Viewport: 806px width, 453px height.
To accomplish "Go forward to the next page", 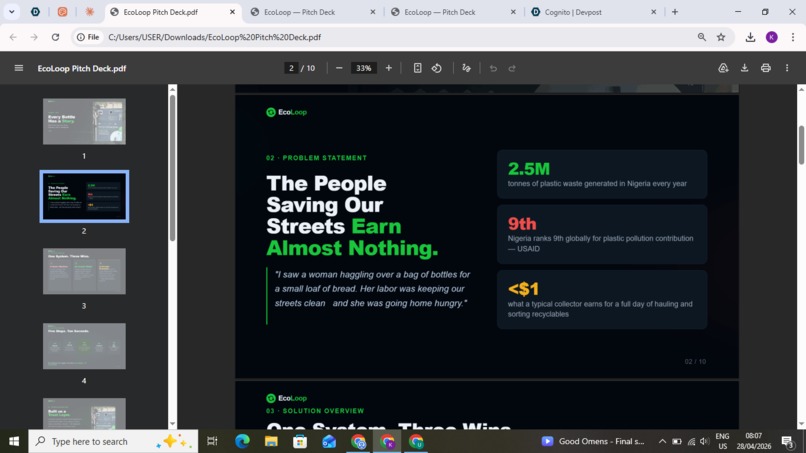I will click(x=34, y=37).
